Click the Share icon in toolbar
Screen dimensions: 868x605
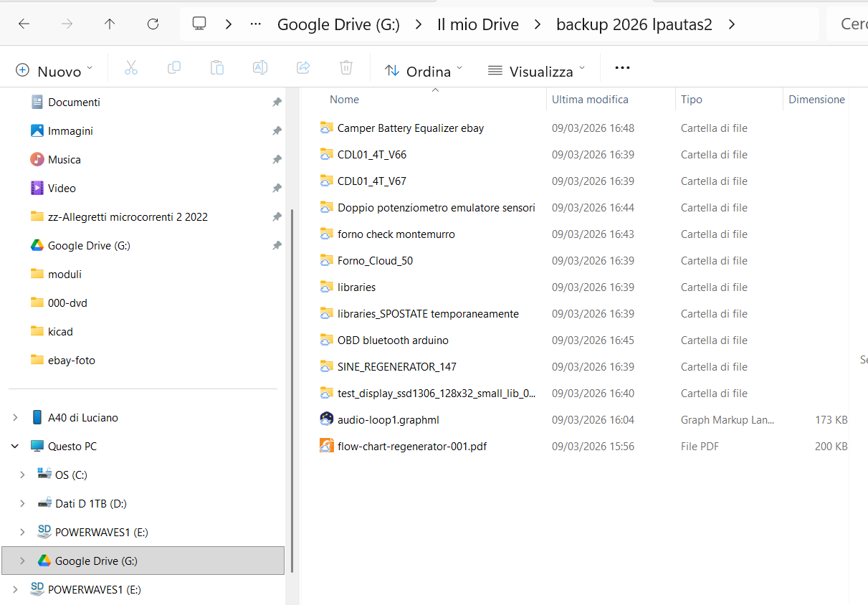tap(302, 68)
